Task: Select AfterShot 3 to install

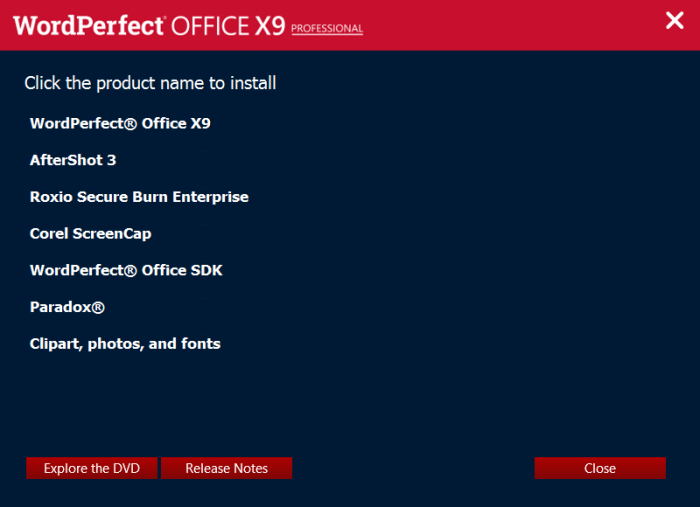Action: pos(73,160)
